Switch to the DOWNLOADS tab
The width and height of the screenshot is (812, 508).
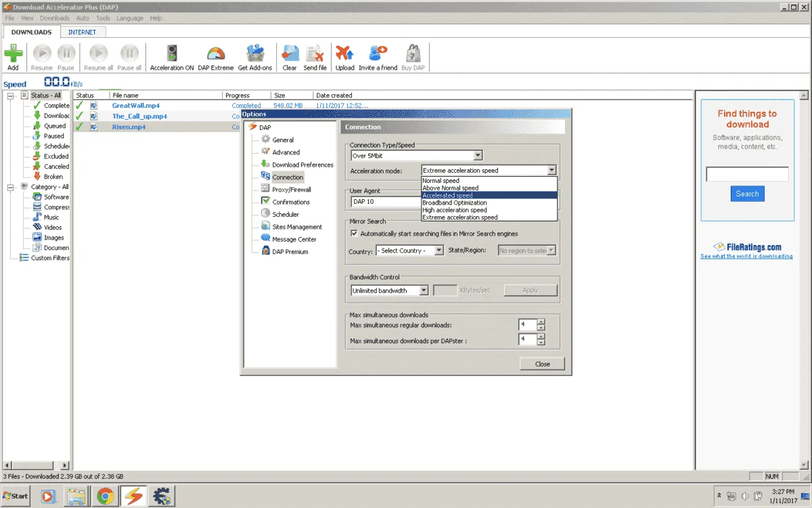pos(31,32)
